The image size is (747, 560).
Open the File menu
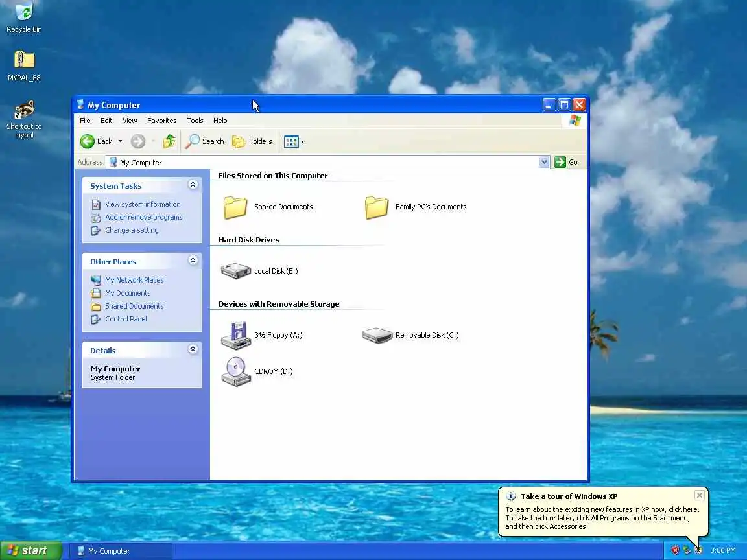click(x=85, y=121)
